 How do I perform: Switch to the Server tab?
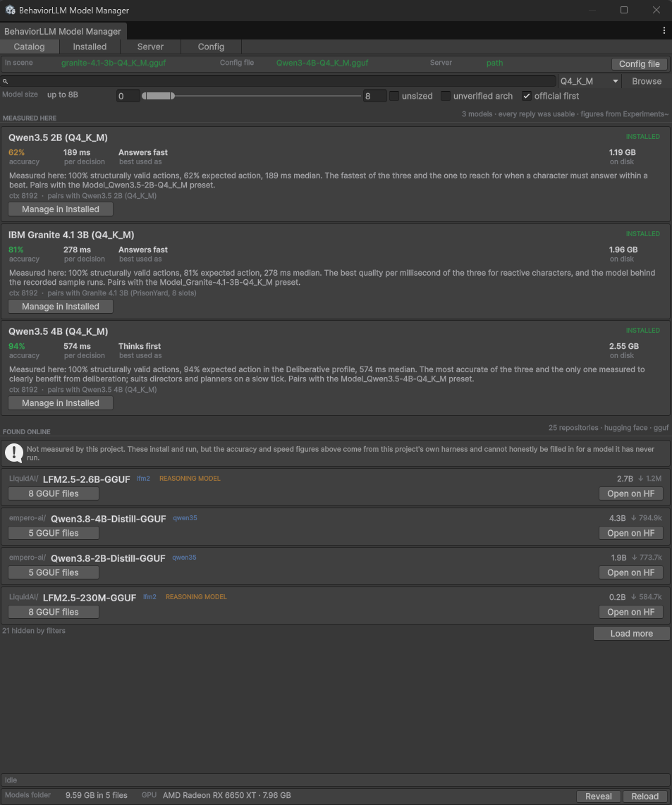pyautogui.click(x=150, y=47)
